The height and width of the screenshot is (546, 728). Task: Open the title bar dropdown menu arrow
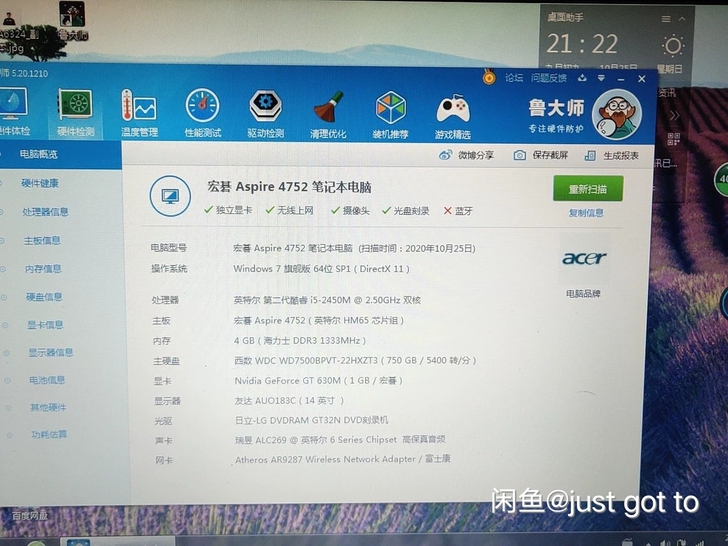601,78
